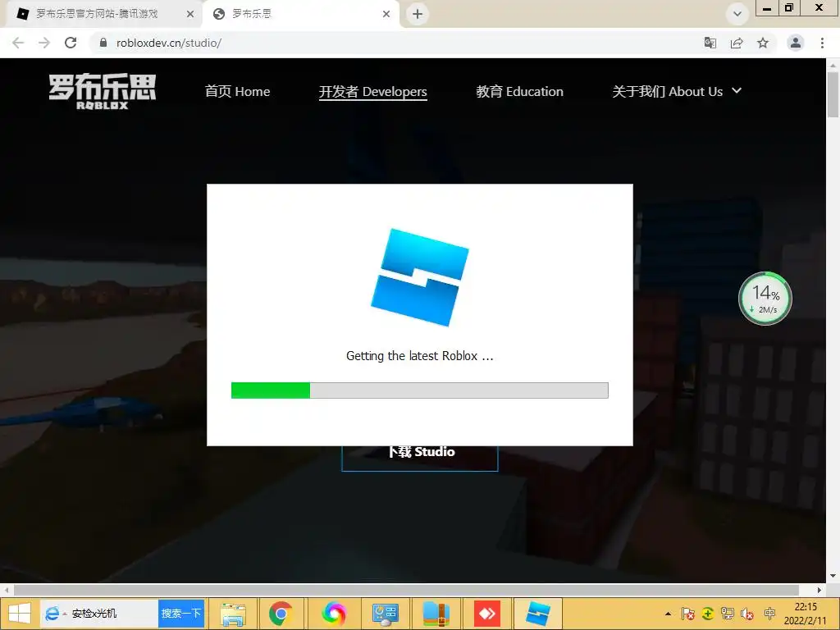Image resolution: width=840 pixels, height=630 pixels.
Task: Expand the 关于我们 About Us dropdown
Action: (677, 92)
